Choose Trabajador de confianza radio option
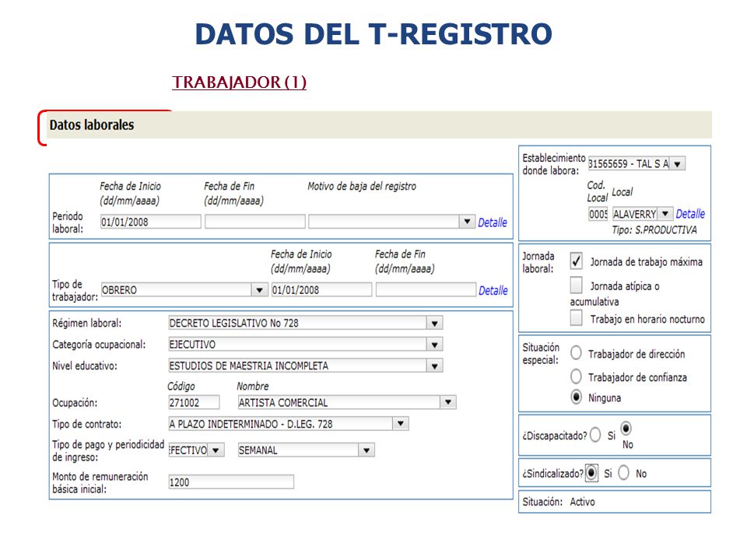The image size is (747, 560). coord(576,376)
